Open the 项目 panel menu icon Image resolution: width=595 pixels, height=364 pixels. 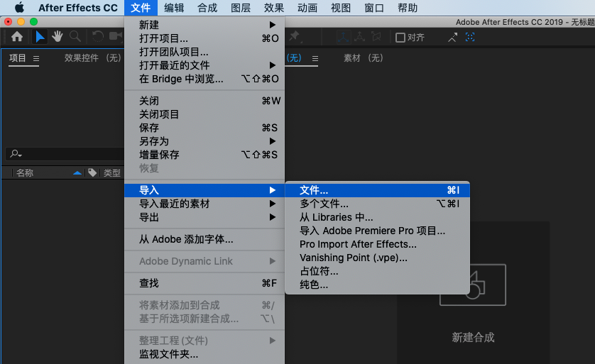36,58
